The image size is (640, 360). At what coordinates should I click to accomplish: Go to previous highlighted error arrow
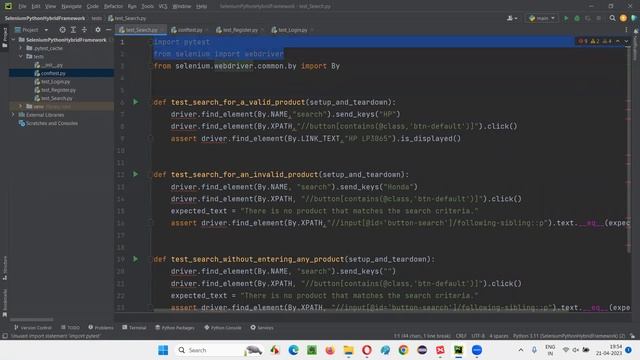click(x=618, y=41)
